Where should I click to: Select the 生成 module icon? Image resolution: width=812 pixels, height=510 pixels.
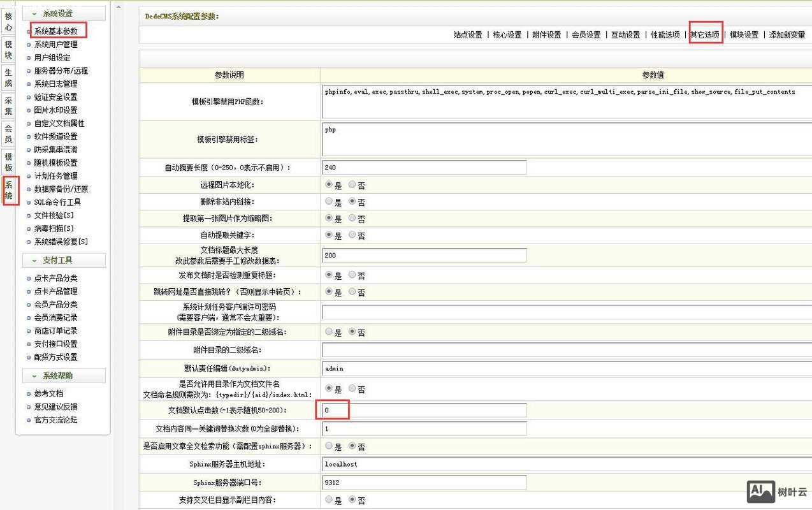point(8,78)
